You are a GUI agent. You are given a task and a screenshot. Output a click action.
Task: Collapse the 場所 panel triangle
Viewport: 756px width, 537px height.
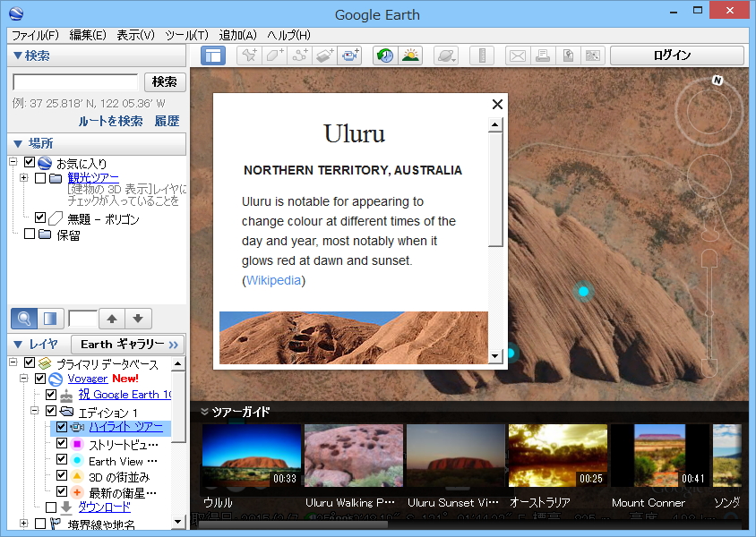[x=18, y=143]
